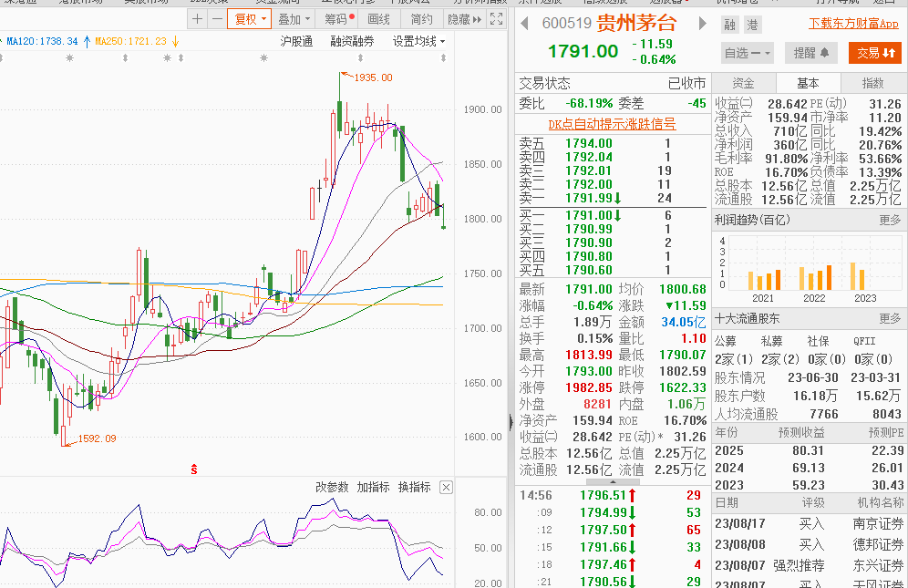Click the stock name 贵州茅台
Viewport: 908px width, 588px height.
coord(637,24)
